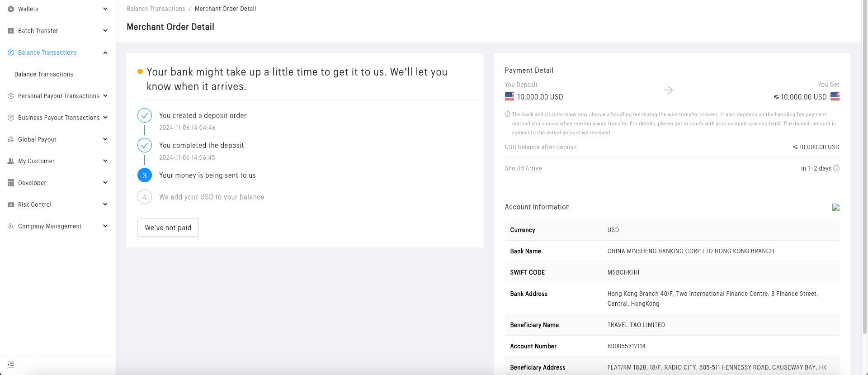The width and height of the screenshot is (868, 375).
Task: Click the My Customer icon
Action: point(11,161)
